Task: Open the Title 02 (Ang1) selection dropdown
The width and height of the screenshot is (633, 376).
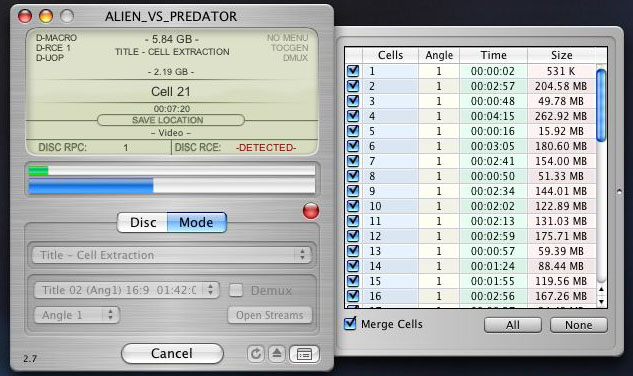Action: tap(127, 290)
